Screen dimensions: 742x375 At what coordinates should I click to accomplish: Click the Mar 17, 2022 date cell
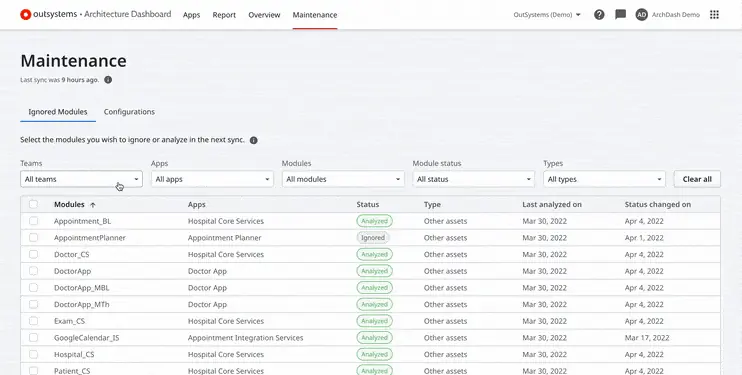647,338
